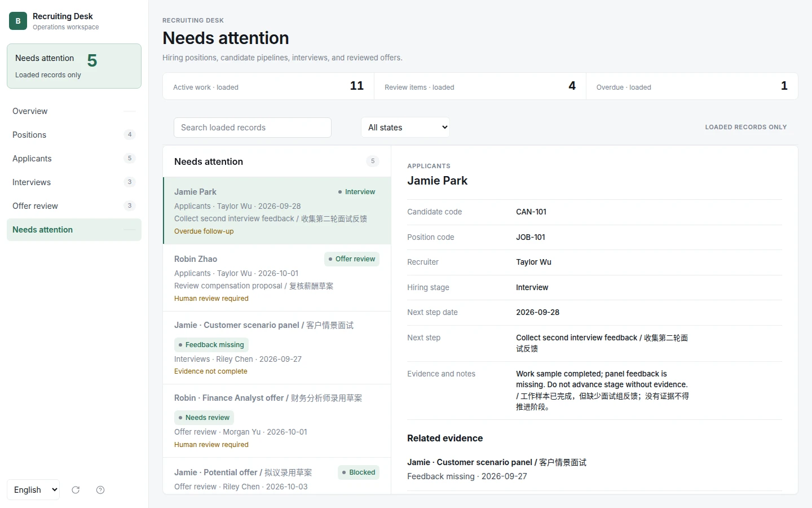Click the Blocked status chip
Screen dimensions: 812x508
359,472
